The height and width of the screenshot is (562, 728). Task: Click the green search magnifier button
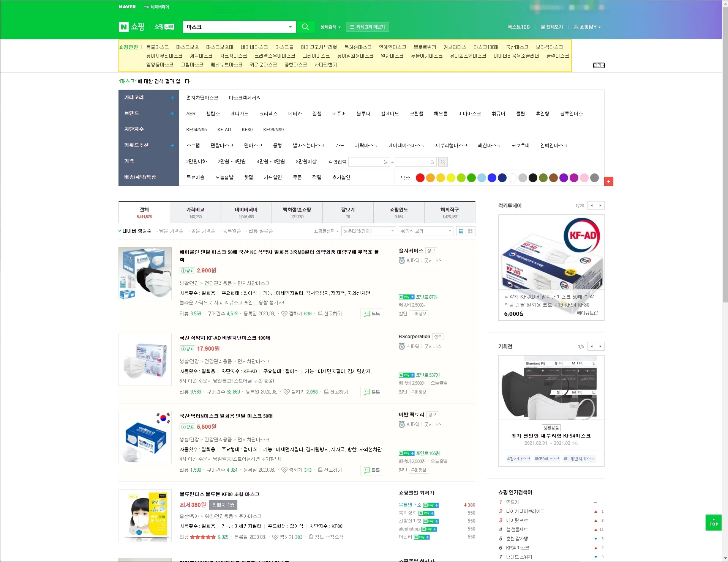pyautogui.click(x=305, y=27)
